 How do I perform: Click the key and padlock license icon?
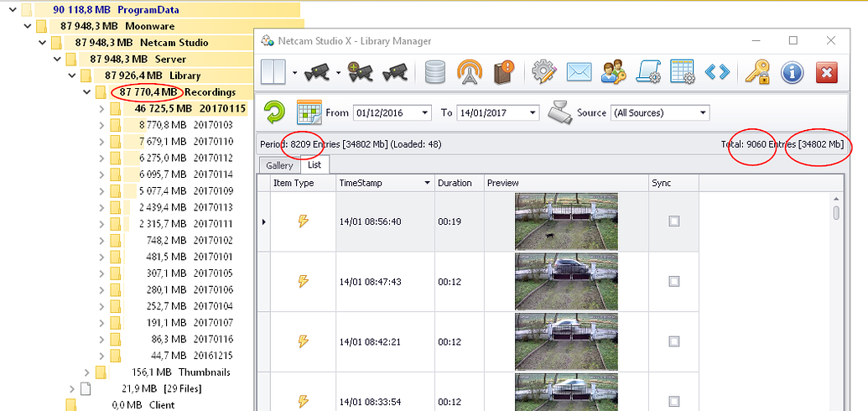pyautogui.click(x=757, y=72)
